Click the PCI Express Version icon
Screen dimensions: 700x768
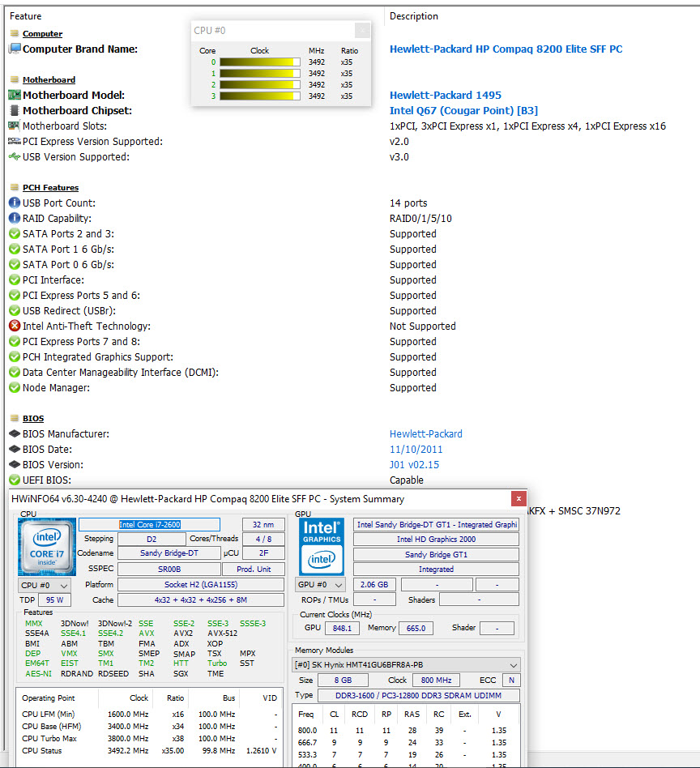tap(15, 141)
